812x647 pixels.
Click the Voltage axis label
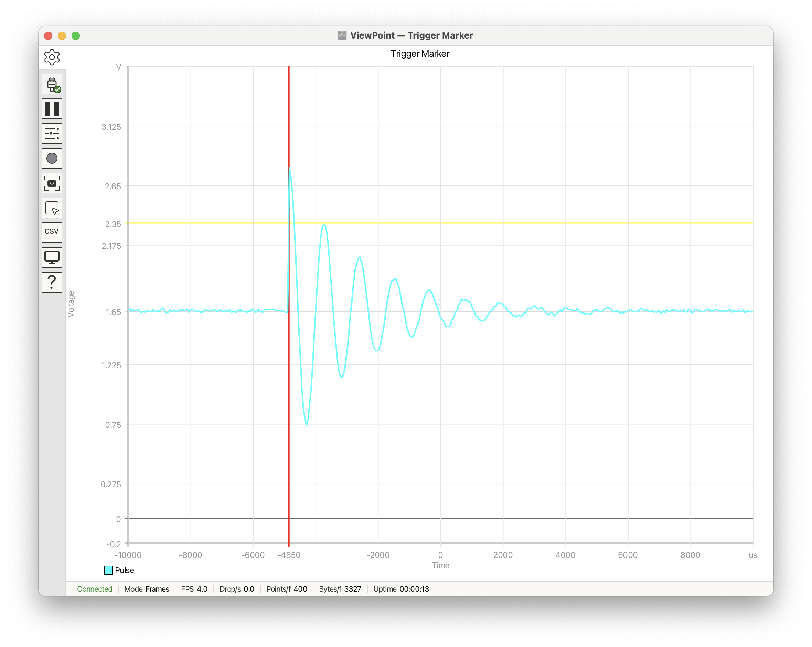coord(71,304)
